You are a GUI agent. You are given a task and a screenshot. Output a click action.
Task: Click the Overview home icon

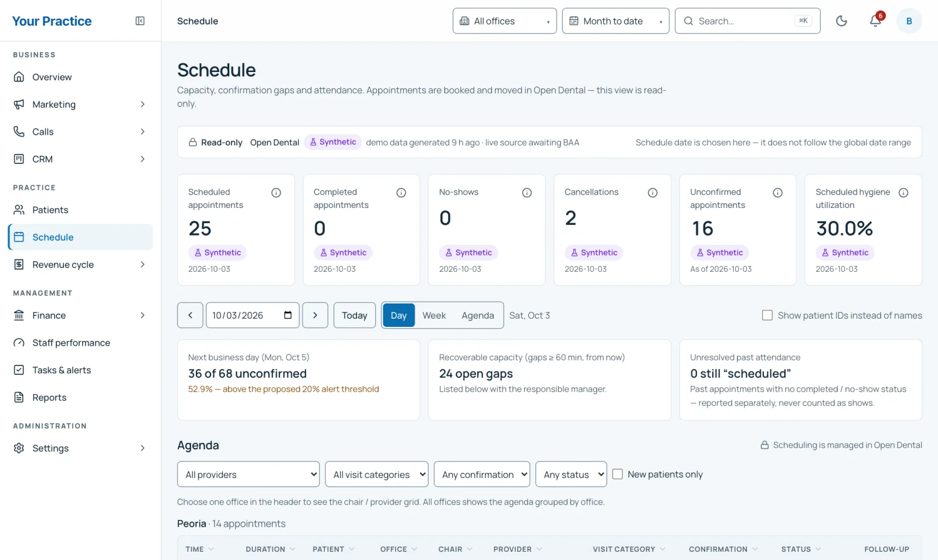coord(19,77)
